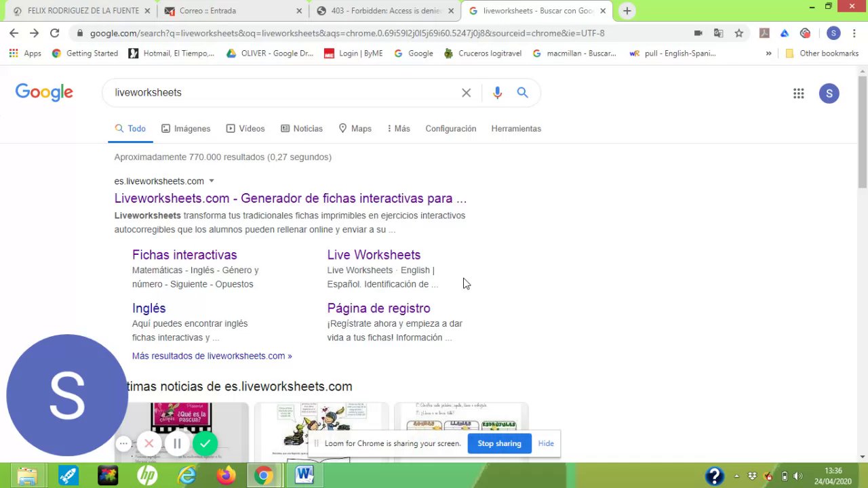Open the HP app from the taskbar
Viewport: 868px width, 488px height.
pyautogui.click(x=147, y=476)
